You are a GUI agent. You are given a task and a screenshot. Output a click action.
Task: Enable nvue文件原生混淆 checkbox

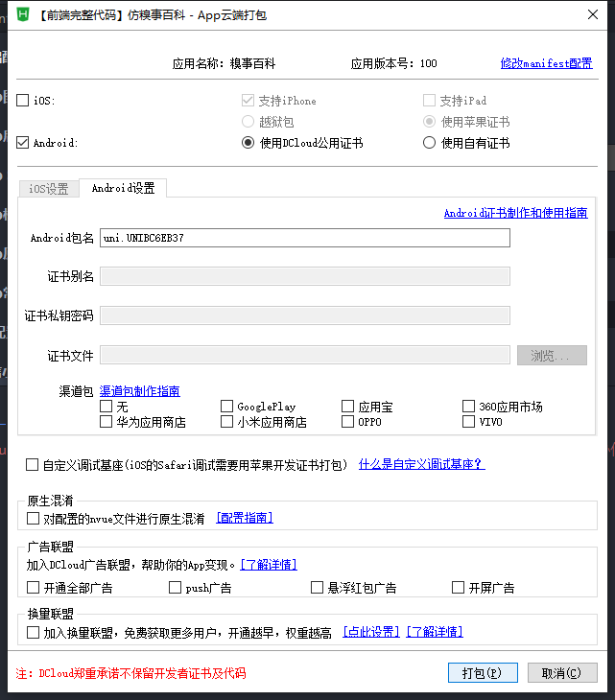click(33, 519)
